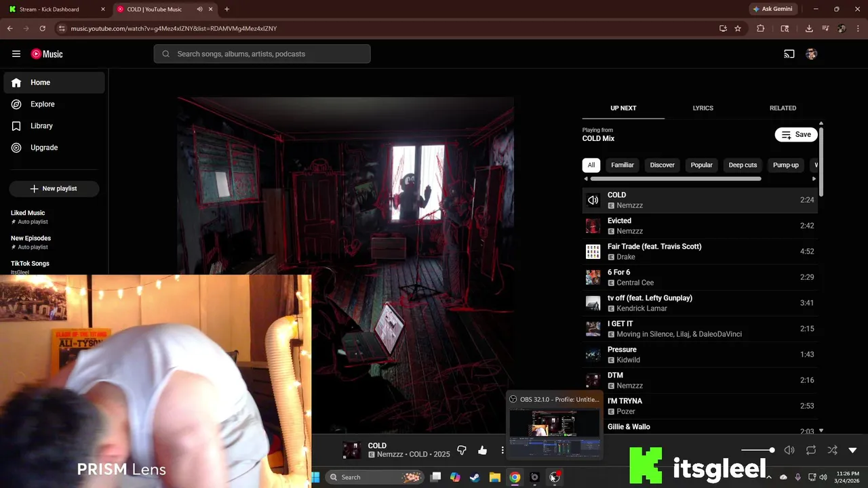868x488 pixels.
Task: Select I GET IT queue row
Action: point(700,329)
